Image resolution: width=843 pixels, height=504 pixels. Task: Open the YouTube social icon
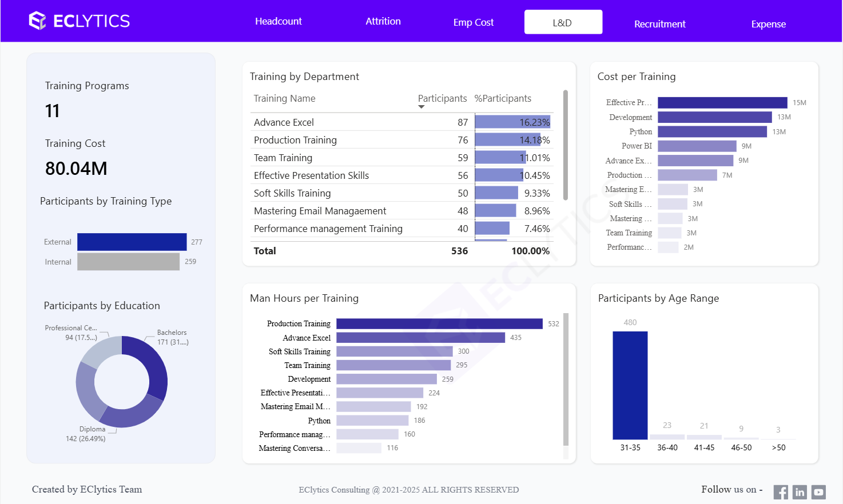818,492
